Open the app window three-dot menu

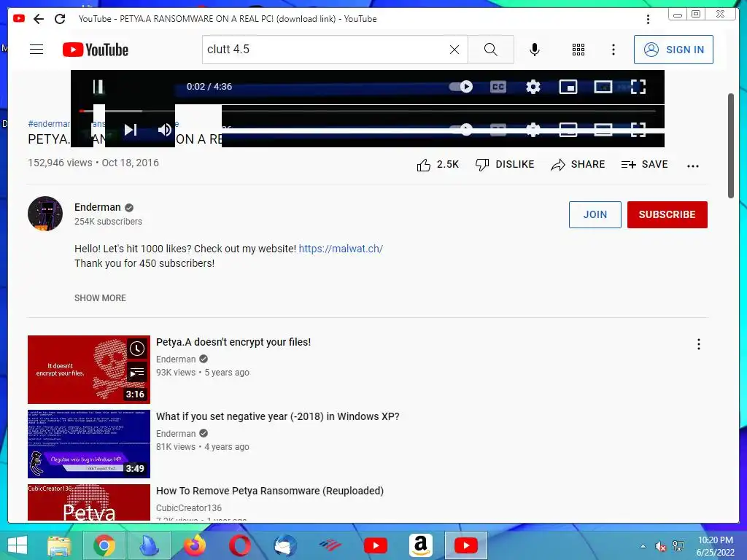(x=648, y=19)
